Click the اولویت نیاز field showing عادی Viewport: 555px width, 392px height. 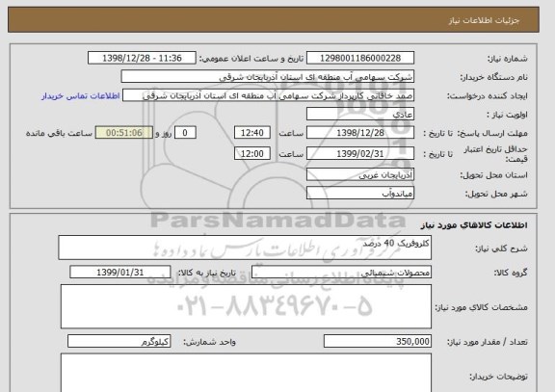pyautogui.click(x=360, y=115)
